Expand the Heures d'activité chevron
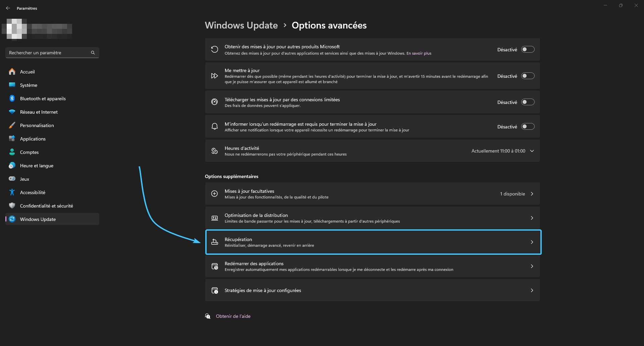 [x=532, y=151]
